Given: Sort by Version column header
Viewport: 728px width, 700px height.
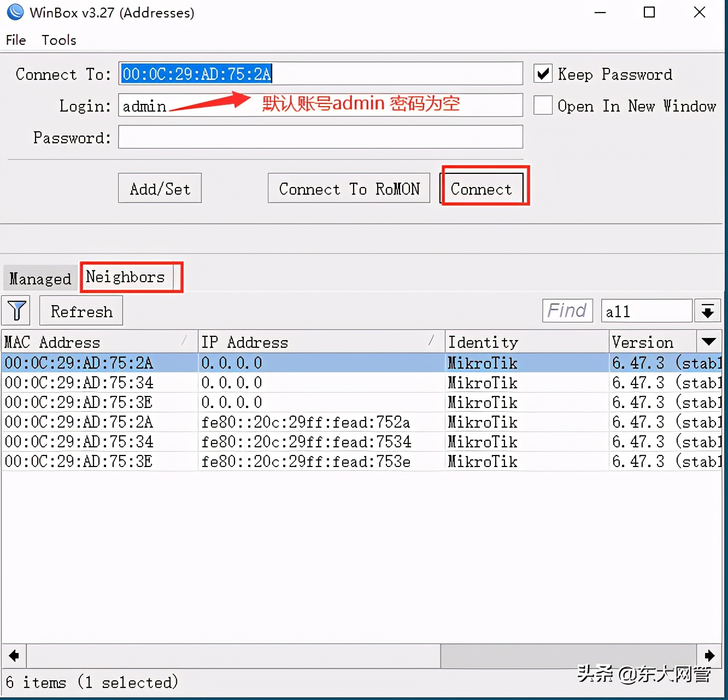Looking at the screenshot, I should (x=653, y=342).
